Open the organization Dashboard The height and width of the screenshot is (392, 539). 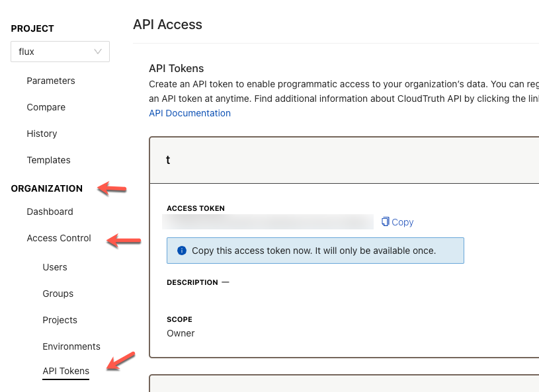pyautogui.click(x=50, y=212)
